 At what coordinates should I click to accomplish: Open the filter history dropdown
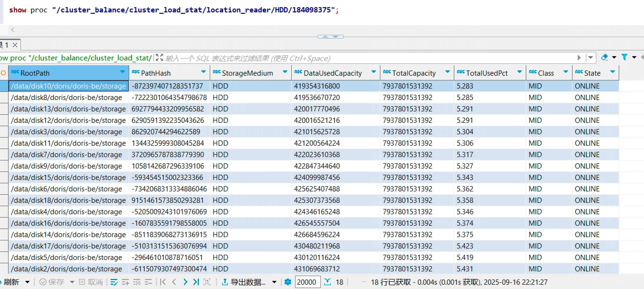click(x=591, y=58)
